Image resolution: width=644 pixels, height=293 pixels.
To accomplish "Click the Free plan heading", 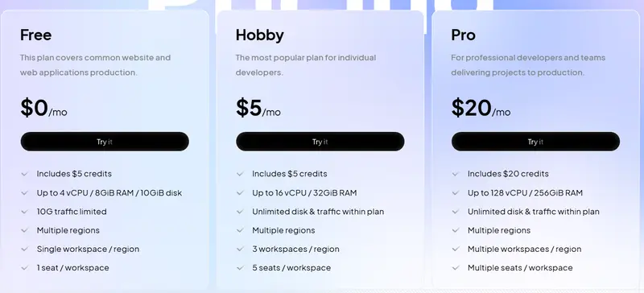I will point(35,35).
